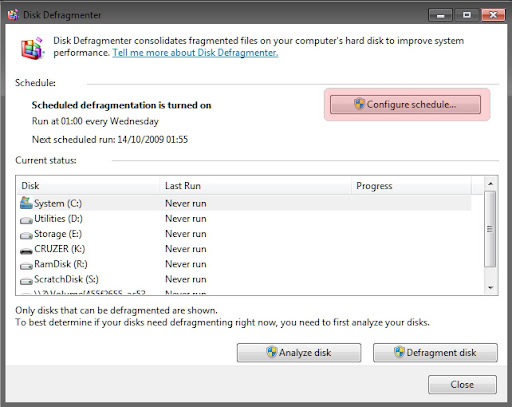Sort list by the Disk column header
The image size is (512, 407).
click(x=88, y=186)
